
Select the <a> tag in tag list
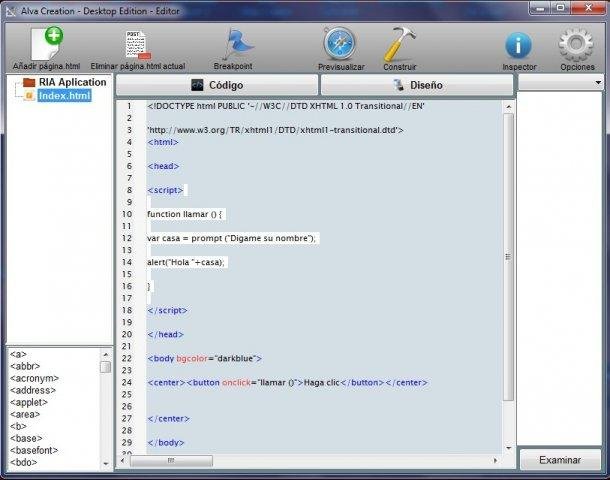coord(18,354)
